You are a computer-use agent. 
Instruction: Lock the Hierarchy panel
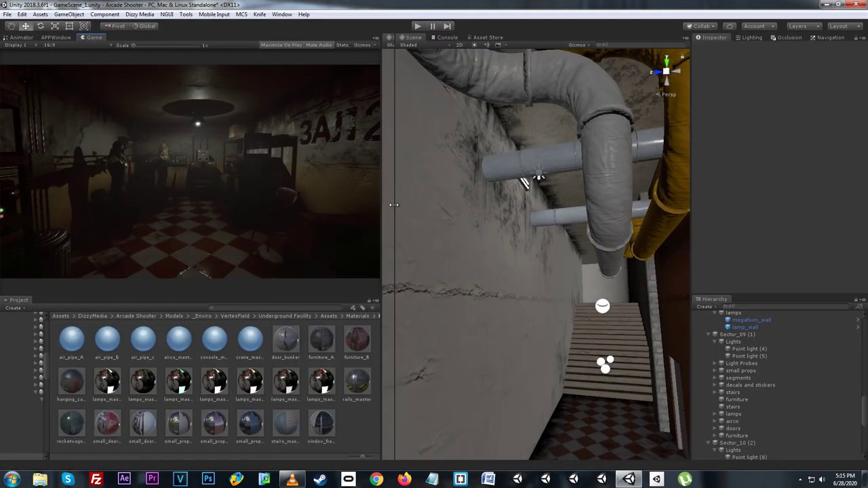(x=854, y=299)
